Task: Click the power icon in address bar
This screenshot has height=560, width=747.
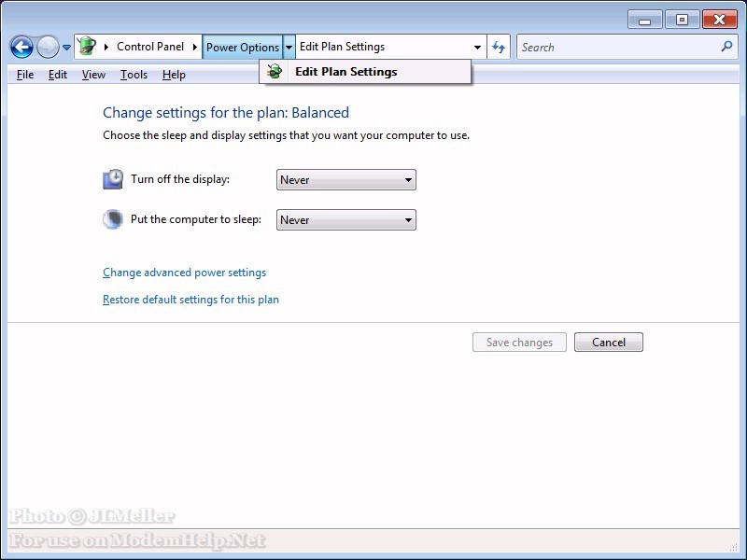Action: pyautogui.click(x=87, y=47)
